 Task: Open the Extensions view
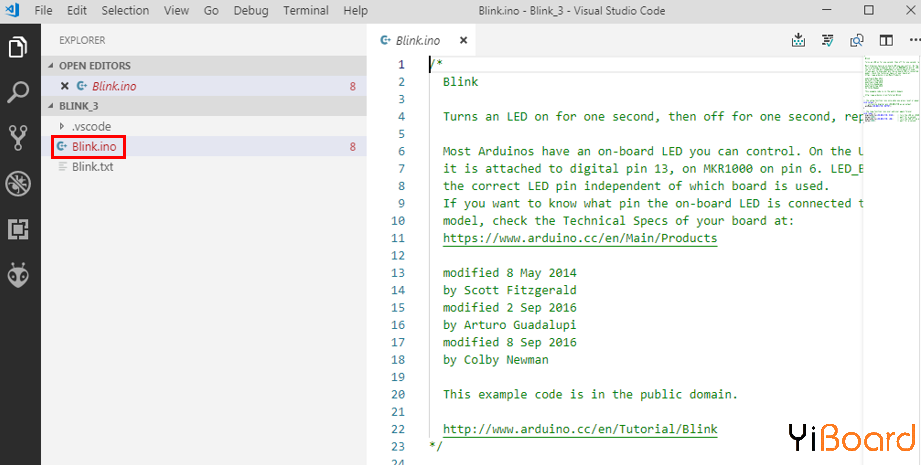pos(18,229)
